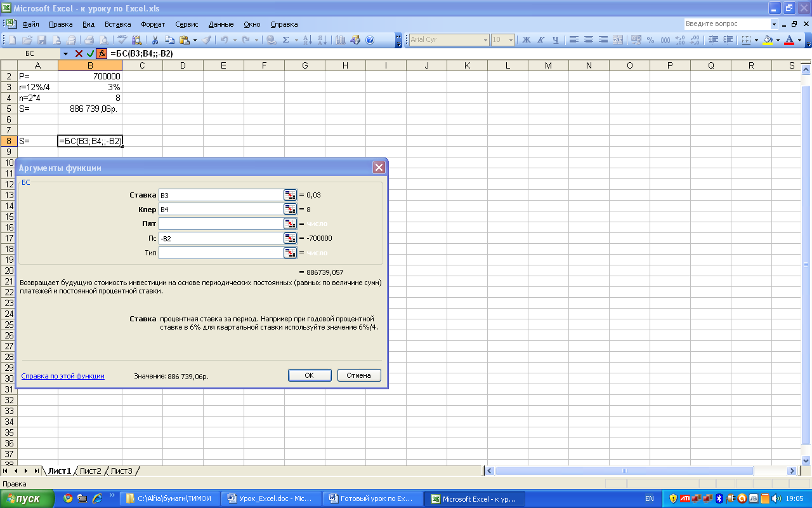Open the font size dropdown
The image size is (812, 508).
coord(511,40)
